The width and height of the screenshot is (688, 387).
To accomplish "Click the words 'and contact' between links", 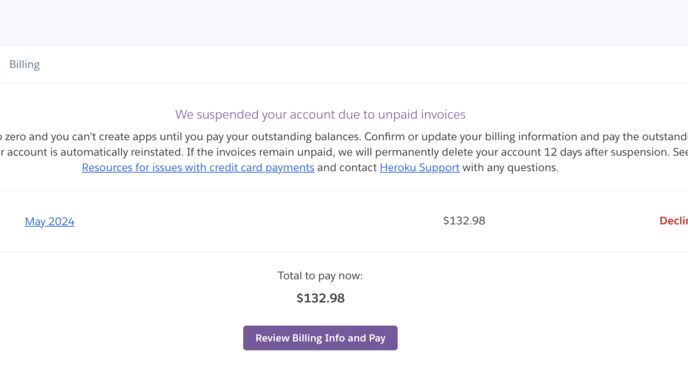I will coord(347,168).
